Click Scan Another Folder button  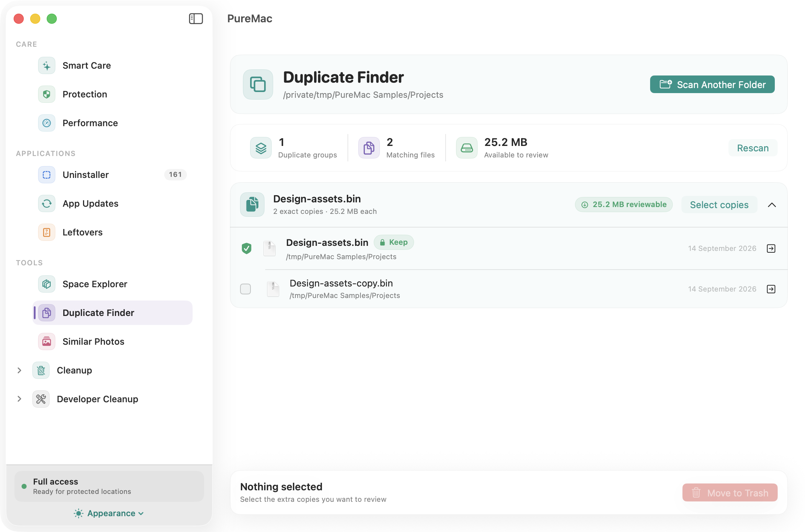point(712,84)
